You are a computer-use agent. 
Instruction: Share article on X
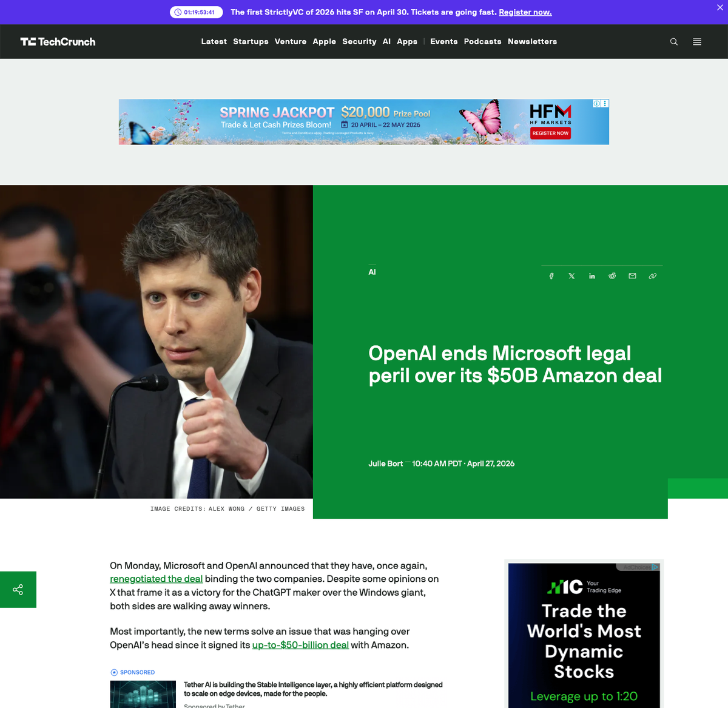coord(571,276)
